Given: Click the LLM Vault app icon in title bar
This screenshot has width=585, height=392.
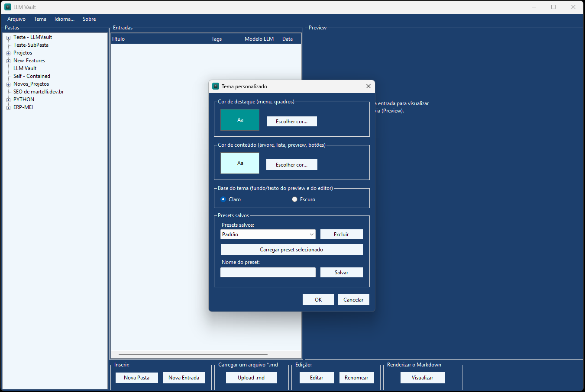Looking at the screenshot, I should (8, 7).
